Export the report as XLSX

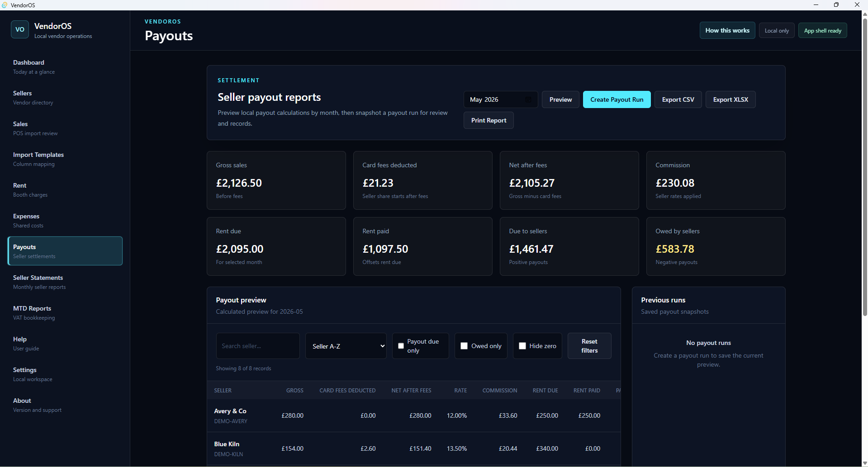[x=730, y=99]
